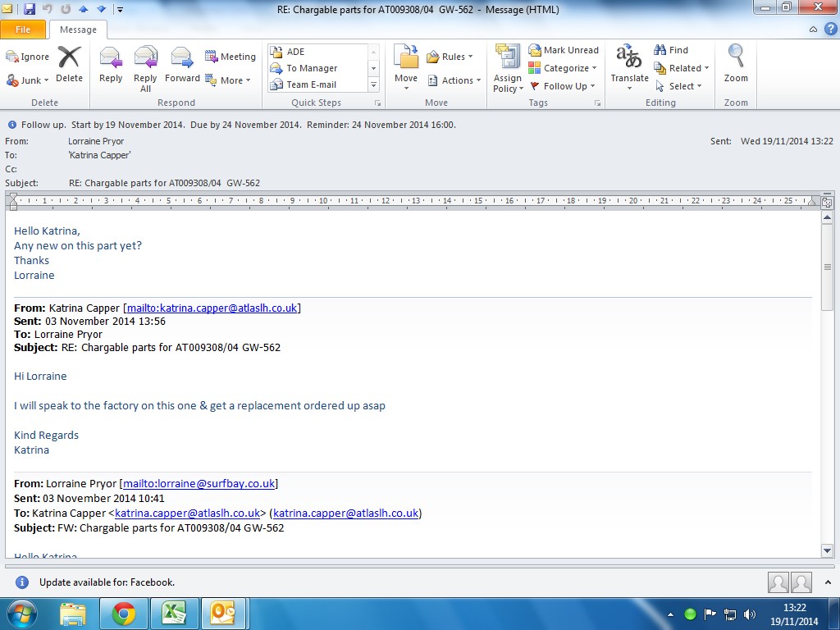Open Windows Explorer from the taskbar
The width and height of the screenshot is (840, 630).
coord(73,614)
